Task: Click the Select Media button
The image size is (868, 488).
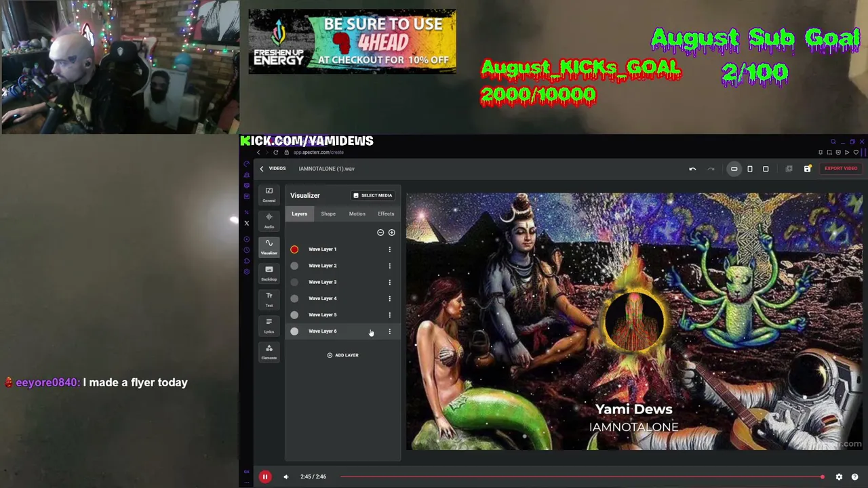Action: (373, 195)
